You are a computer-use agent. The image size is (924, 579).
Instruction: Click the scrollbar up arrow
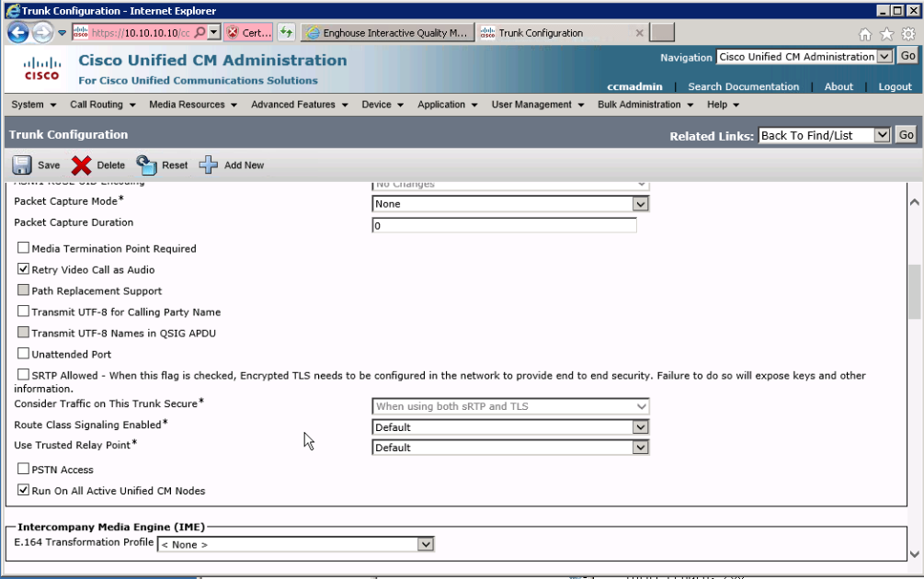pyautogui.click(x=914, y=202)
